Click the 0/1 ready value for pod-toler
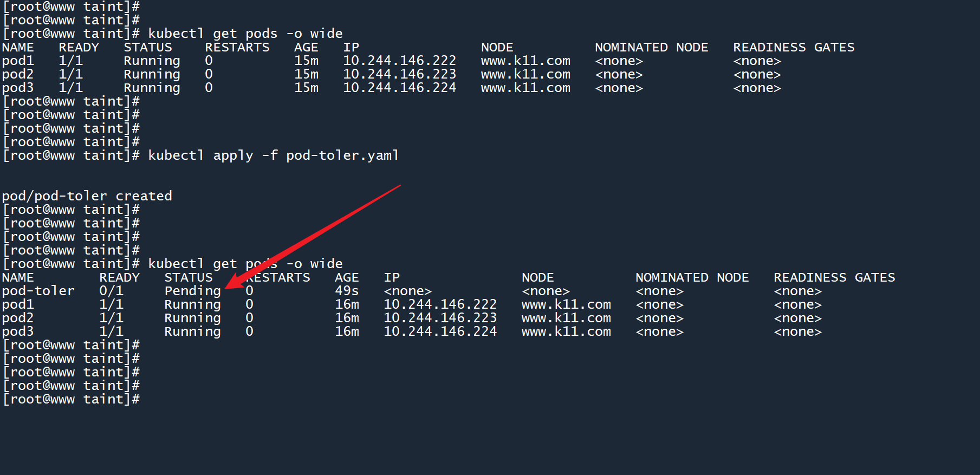This screenshot has width=980, height=475. coord(111,291)
